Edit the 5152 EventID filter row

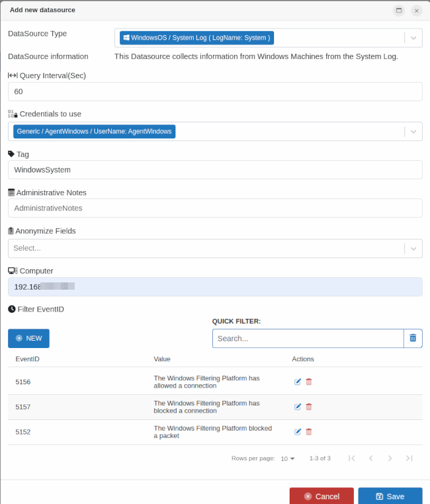[298, 432]
